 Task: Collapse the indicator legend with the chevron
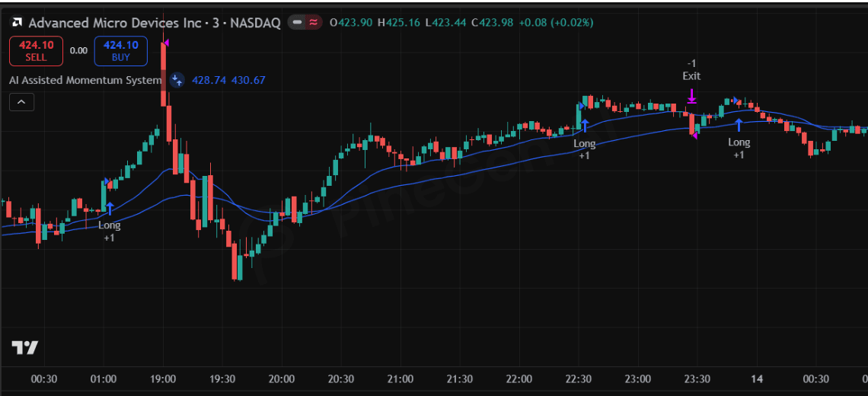tap(21, 103)
